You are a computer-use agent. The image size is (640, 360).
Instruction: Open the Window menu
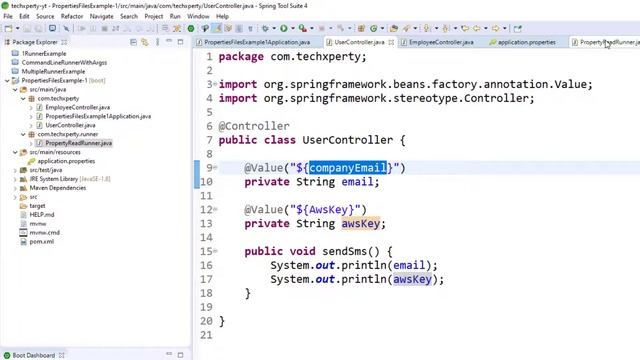[198, 16]
